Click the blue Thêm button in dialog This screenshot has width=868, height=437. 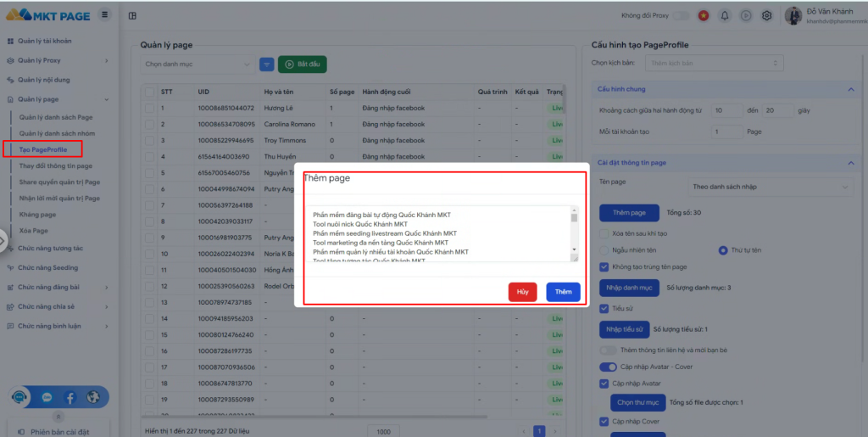click(563, 292)
